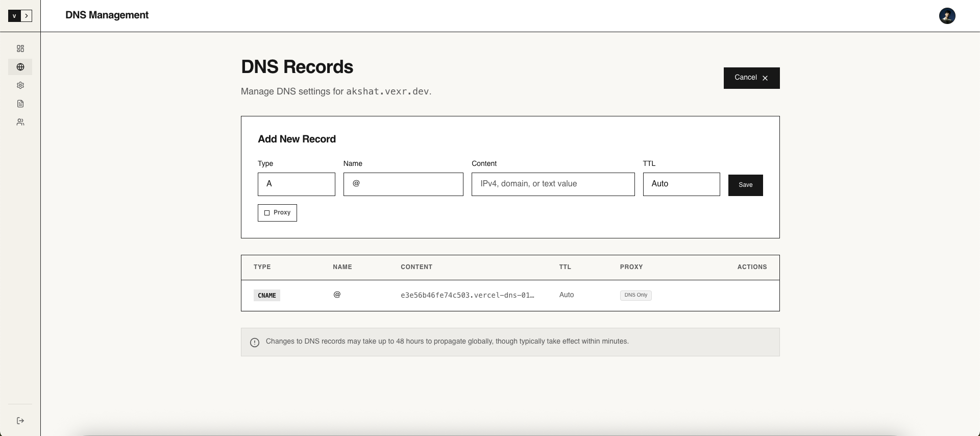The width and height of the screenshot is (980, 436).
Task: Click the PROXY column header
Action: pyautogui.click(x=631, y=267)
